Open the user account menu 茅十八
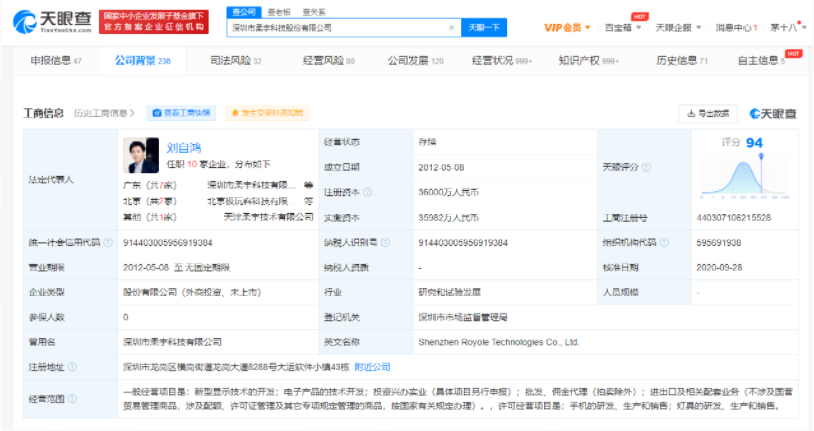 [x=788, y=28]
